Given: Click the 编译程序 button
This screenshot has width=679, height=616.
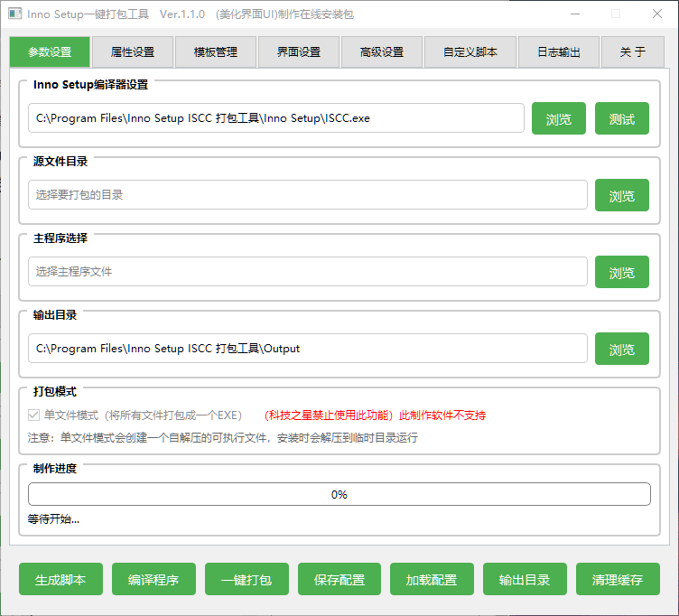Looking at the screenshot, I should pyautogui.click(x=153, y=580).
